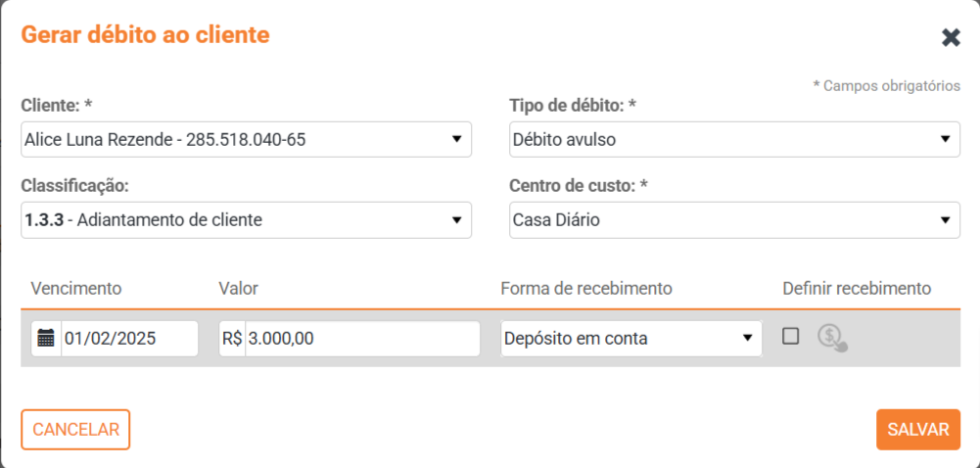Screen dimensions: 980x468
Task: Click the Cliente field label
Action: 58,104
